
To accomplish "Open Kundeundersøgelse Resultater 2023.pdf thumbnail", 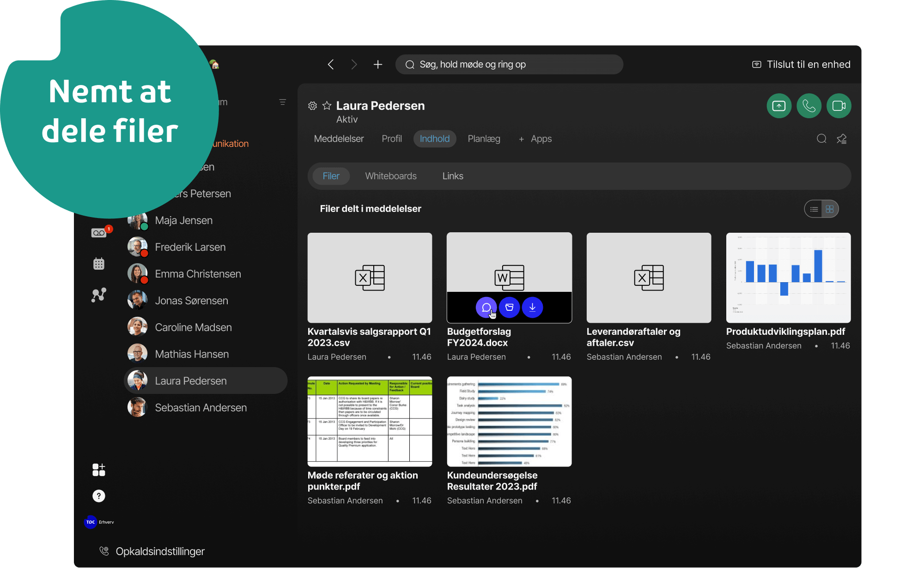I will 510,422.
